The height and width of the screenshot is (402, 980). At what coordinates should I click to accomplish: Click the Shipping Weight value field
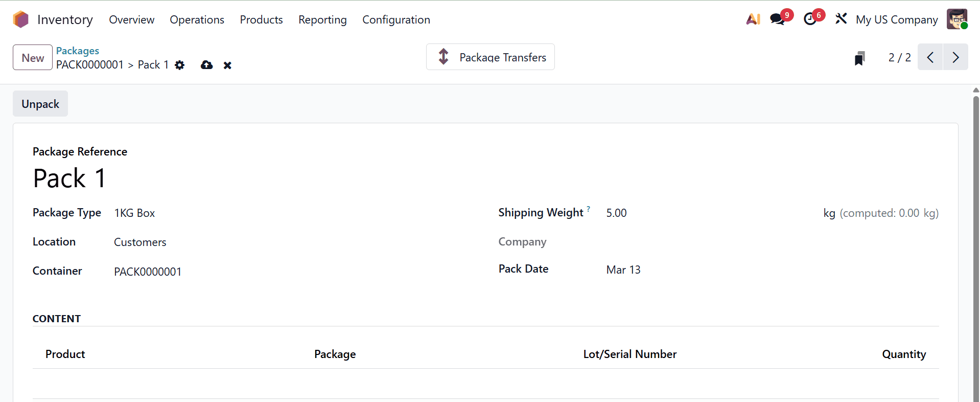pyautogui.click(x=616, y=213)
